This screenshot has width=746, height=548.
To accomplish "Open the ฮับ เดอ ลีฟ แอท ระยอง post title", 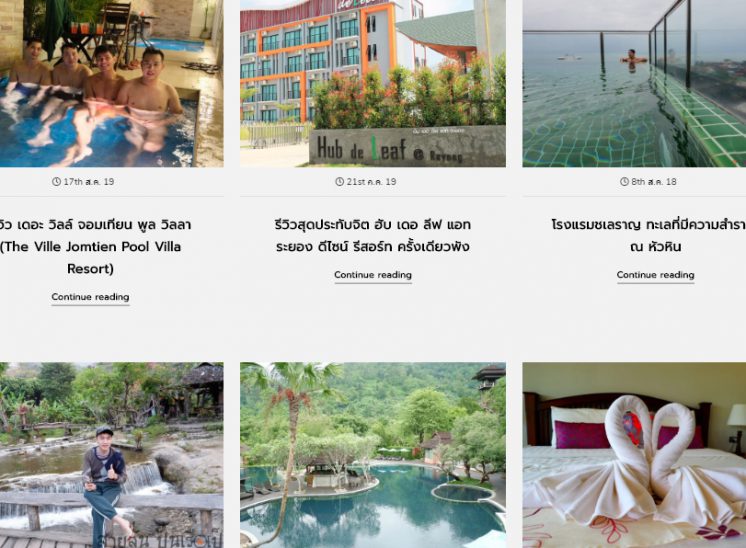I will click(x=373, y=235).
